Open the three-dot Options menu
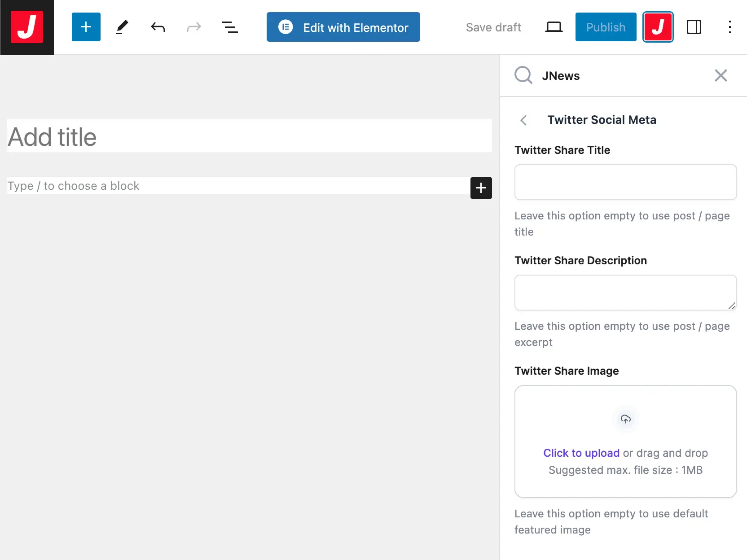The width and height of the screenshot is (747, 560). point(729,27)
